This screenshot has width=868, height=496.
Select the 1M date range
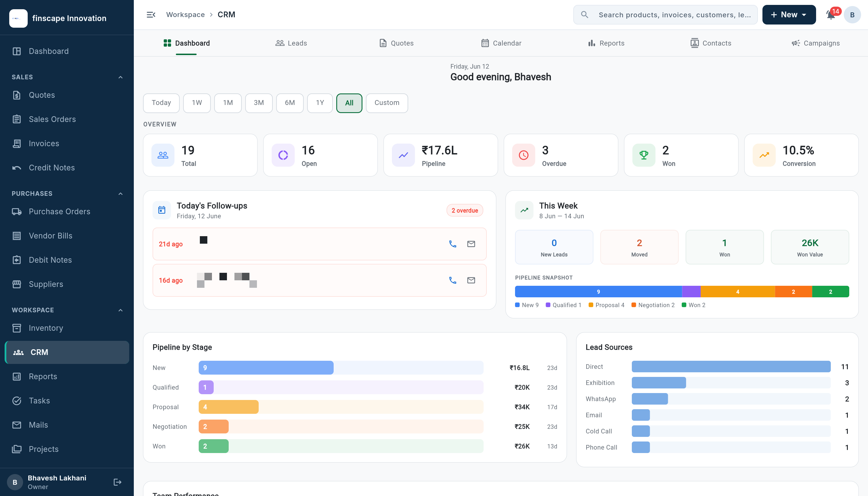[228, 103]
